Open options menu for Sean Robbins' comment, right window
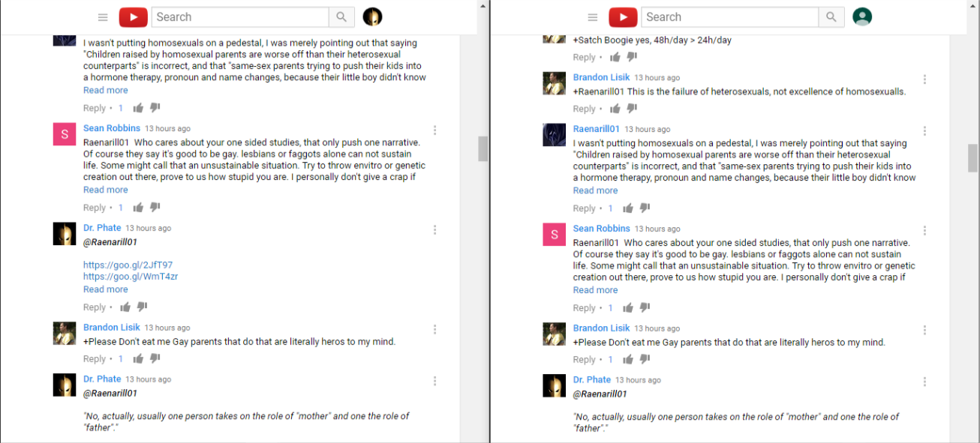 924,231
